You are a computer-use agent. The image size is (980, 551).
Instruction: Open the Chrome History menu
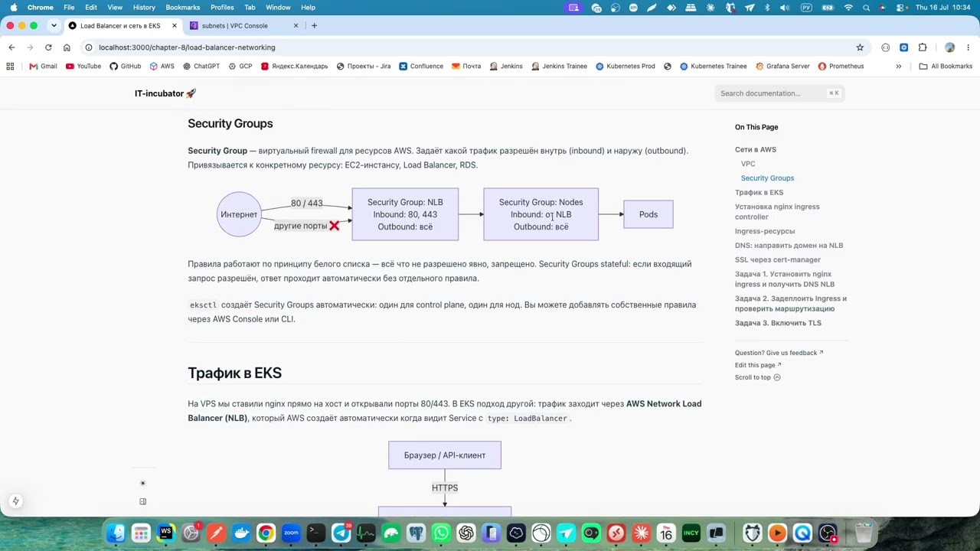coord(144,8)
